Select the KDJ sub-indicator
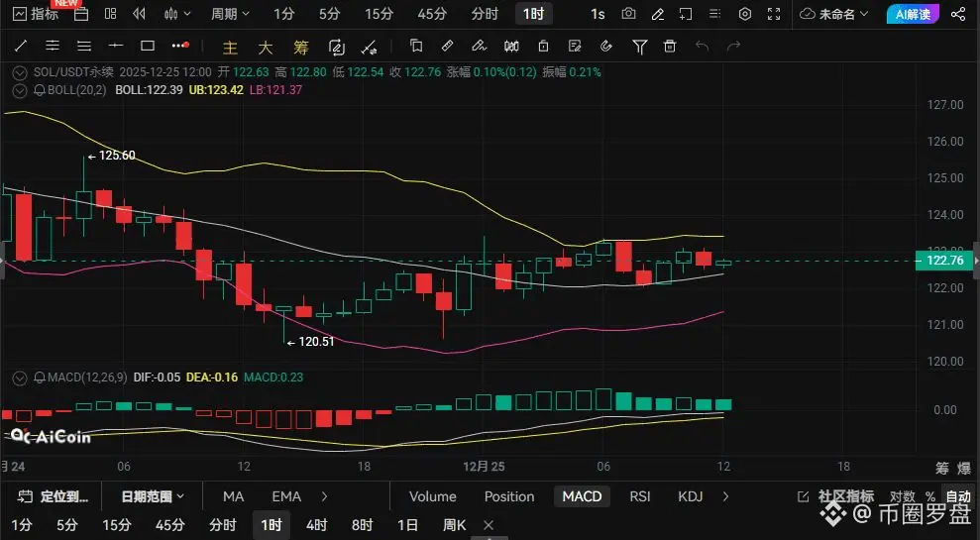Image resolution: width=980 pixels, height=540 pixels. [x=690, y=496]
